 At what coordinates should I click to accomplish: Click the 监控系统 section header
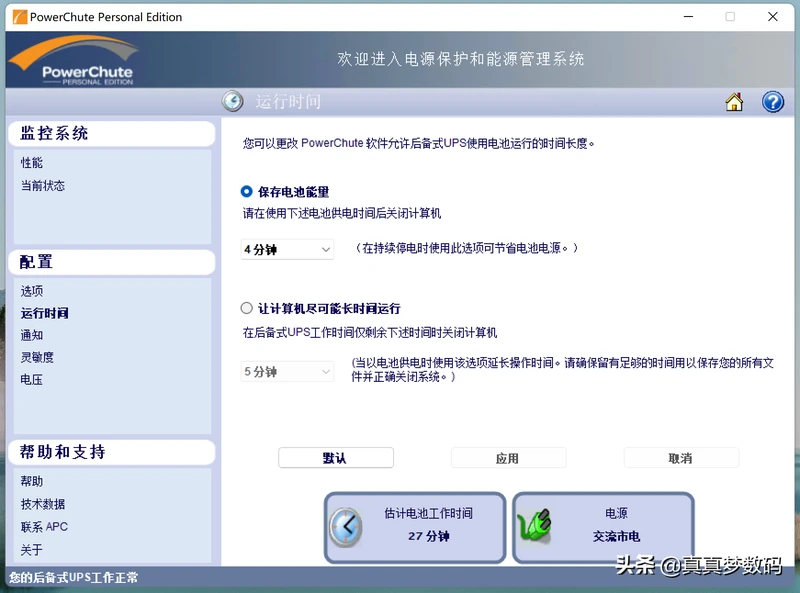coord(112,134)
